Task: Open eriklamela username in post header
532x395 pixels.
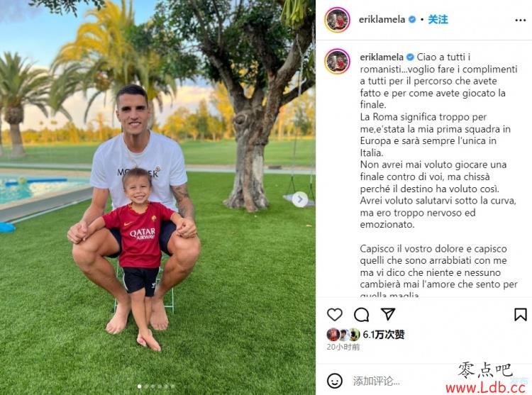Action: click(382, 20)
